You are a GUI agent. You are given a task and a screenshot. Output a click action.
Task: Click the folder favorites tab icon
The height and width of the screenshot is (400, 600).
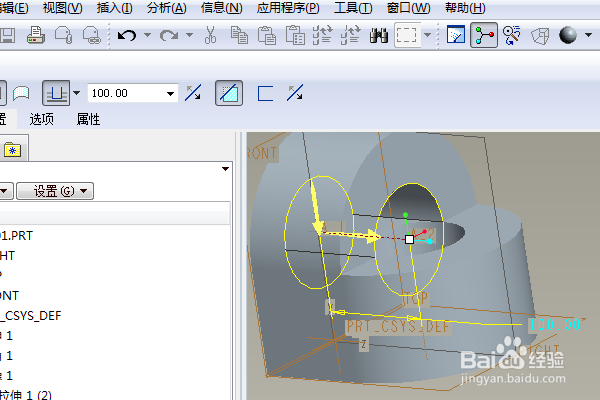(12, 149)
